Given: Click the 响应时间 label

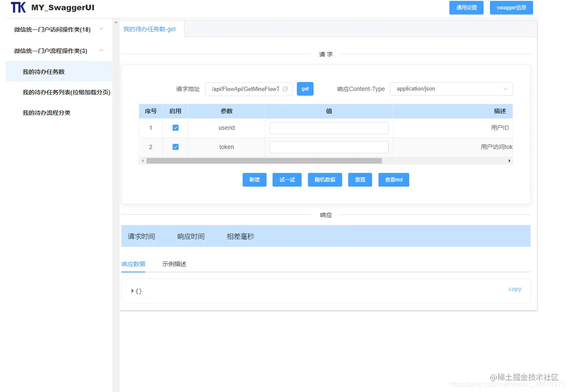Looking at the screenshot, I should (x=191, y=236).
